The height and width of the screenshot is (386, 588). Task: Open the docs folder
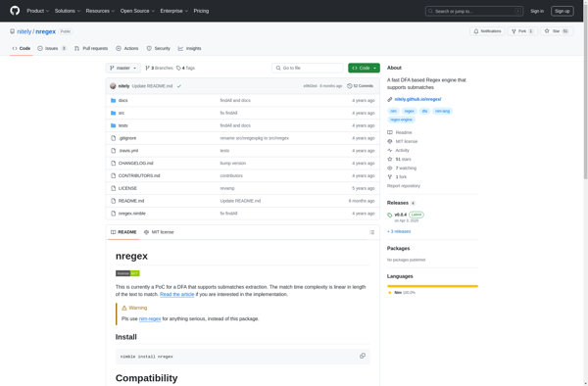[123, 101]
